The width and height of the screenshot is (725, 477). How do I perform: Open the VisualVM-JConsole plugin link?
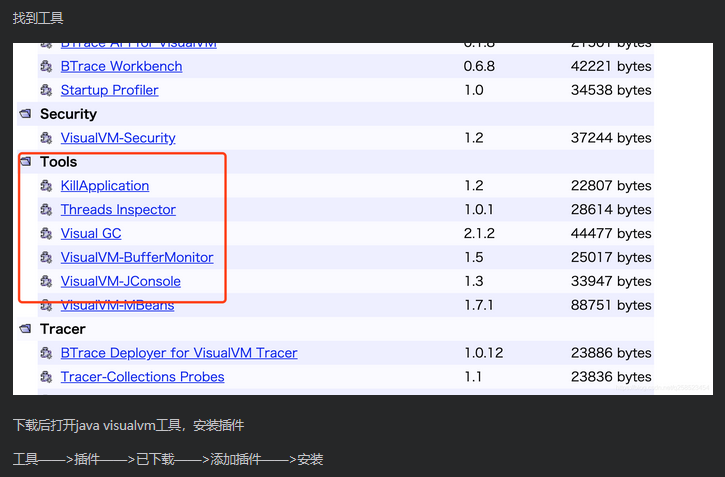120,281
